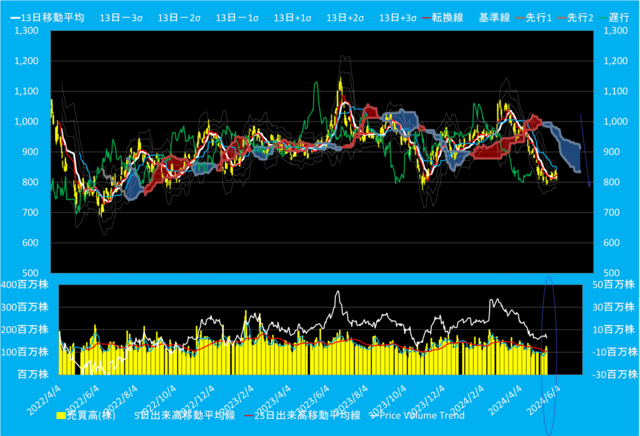
Task: Select the 13日+2σ legend label
Action: [345, 18]
